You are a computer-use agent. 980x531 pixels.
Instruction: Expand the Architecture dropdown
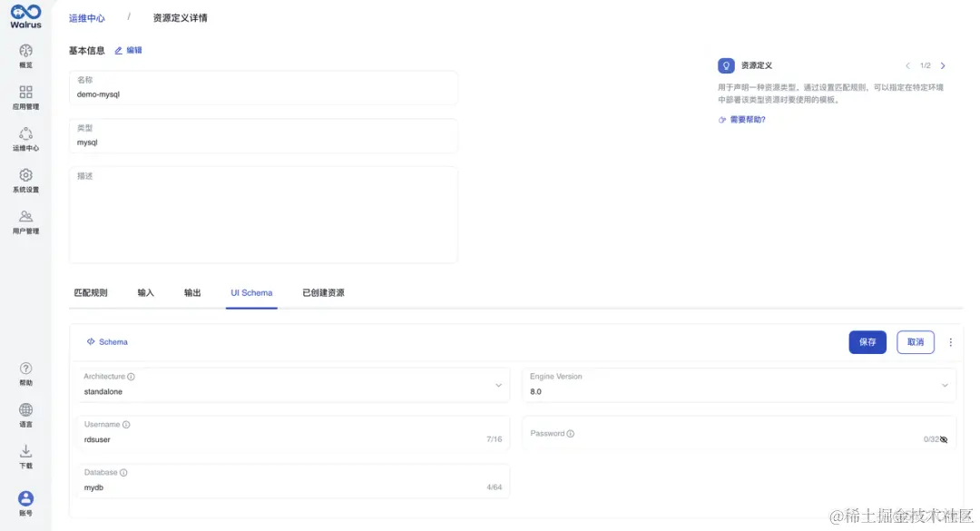(498, 385)
